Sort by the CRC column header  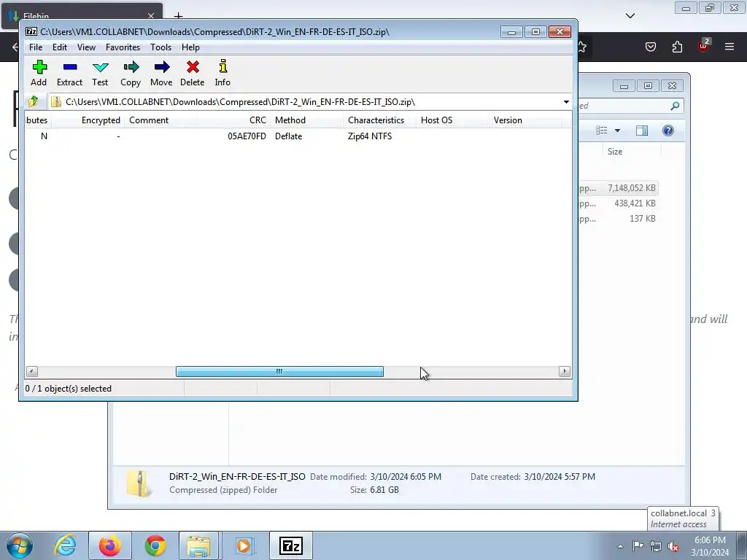[233, 120]
